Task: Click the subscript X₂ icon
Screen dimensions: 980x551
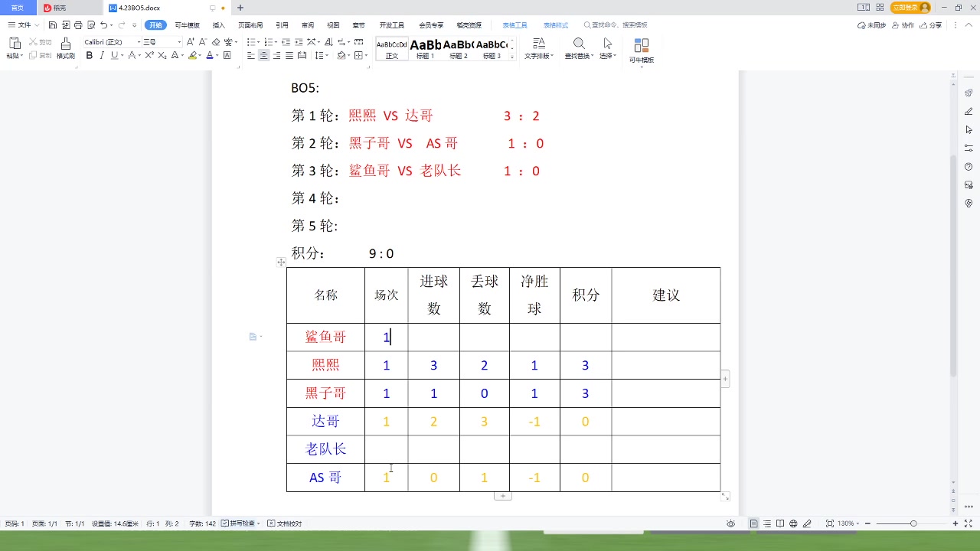Action: point(162,55)
